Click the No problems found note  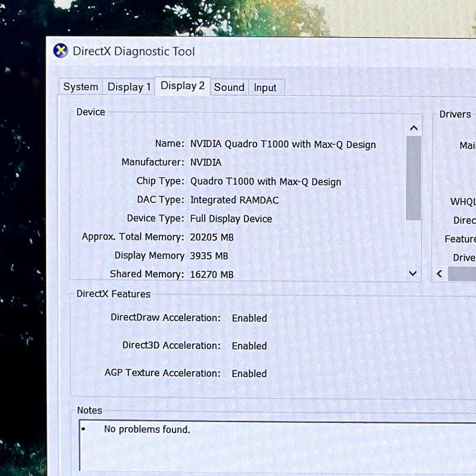(x=147, y=429)
